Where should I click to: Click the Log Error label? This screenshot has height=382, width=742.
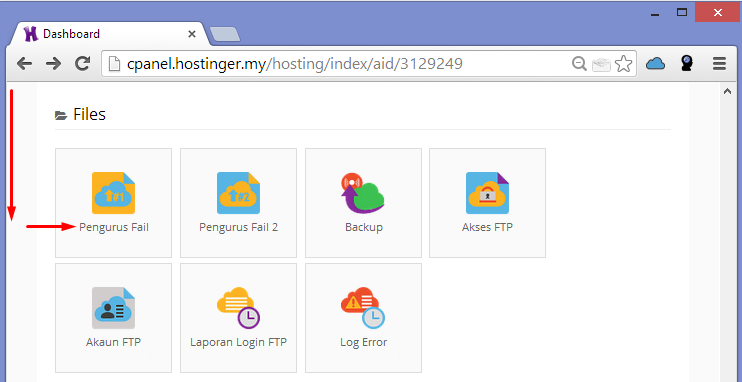363,342
